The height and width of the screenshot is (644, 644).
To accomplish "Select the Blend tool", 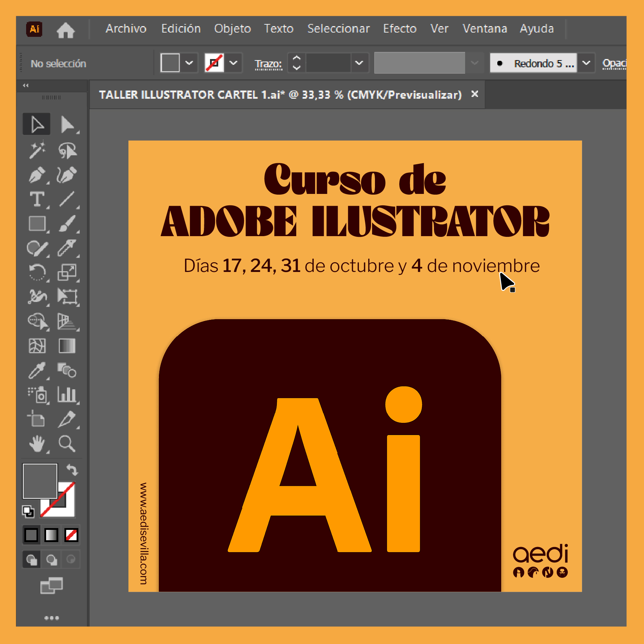I will pyautogui.click(x=67, y=371).
